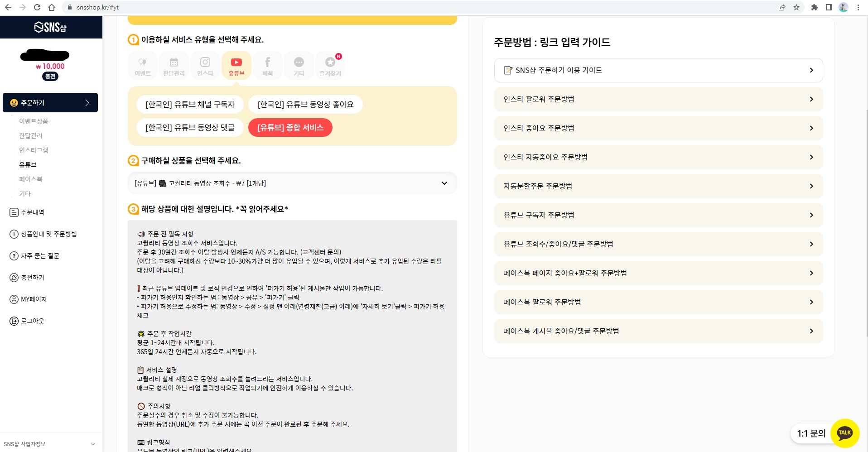
Task: Expand the 주문하기 sidebar menu
Action: 50,103
